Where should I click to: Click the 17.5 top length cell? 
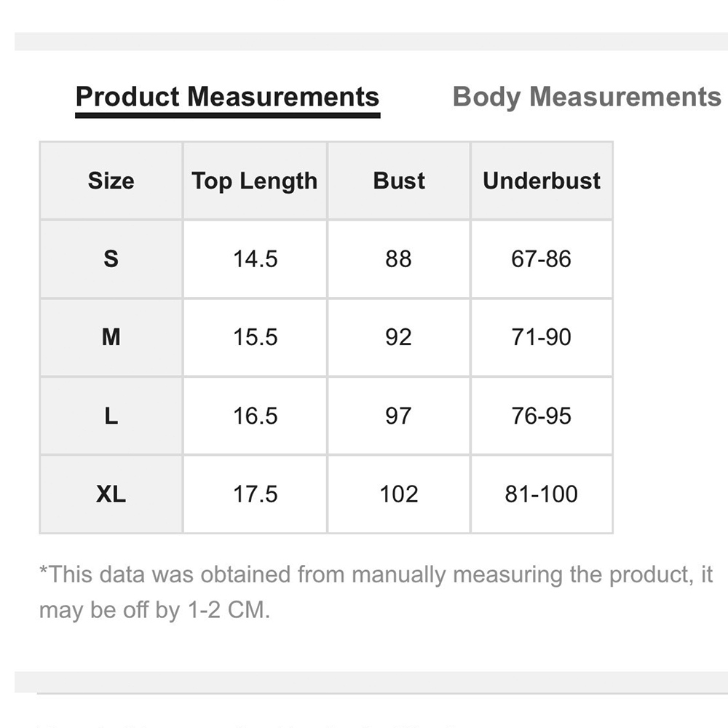click(255, 494)
